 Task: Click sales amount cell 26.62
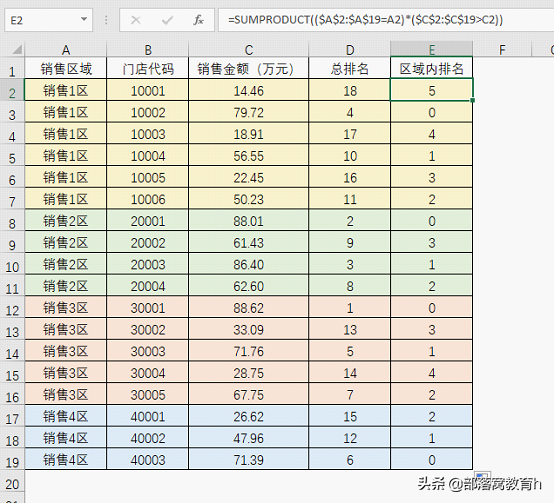[x=249, y=416]
